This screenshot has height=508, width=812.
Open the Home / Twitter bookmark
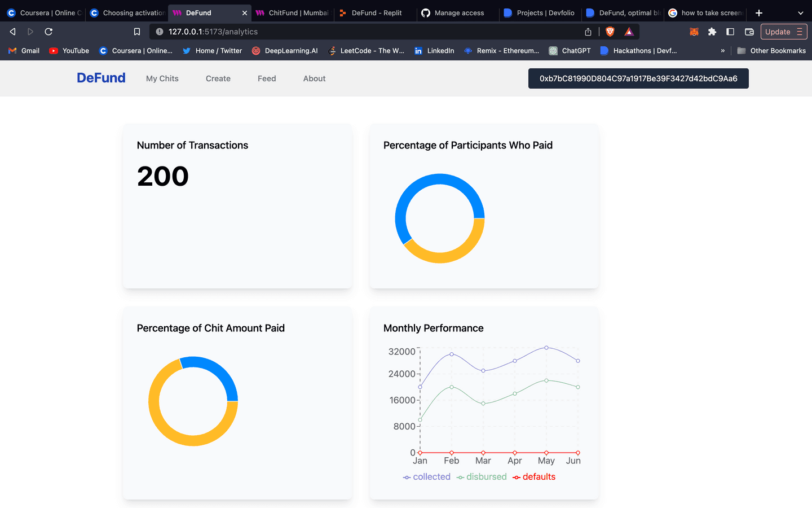pyautogui.click(x=212, y=51)
